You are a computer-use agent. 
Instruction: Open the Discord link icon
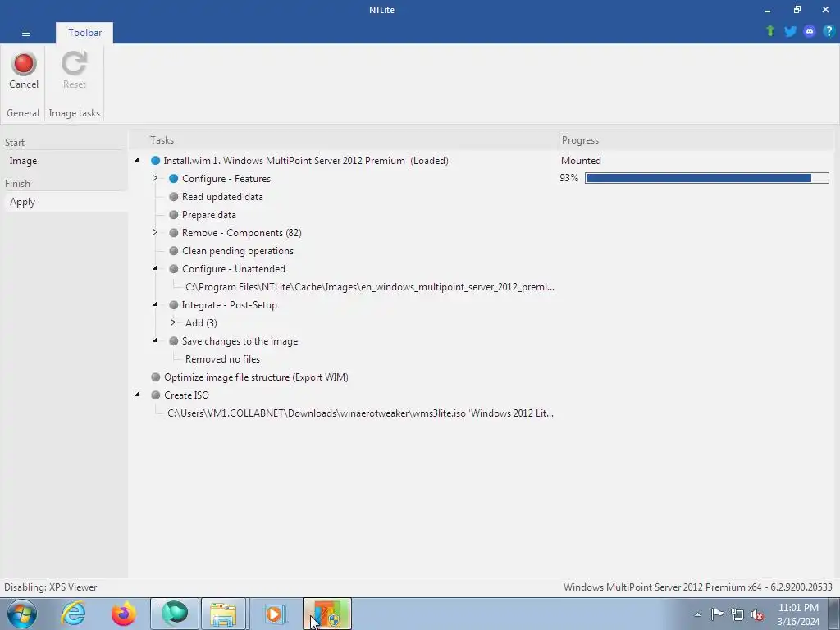(810, 31)
